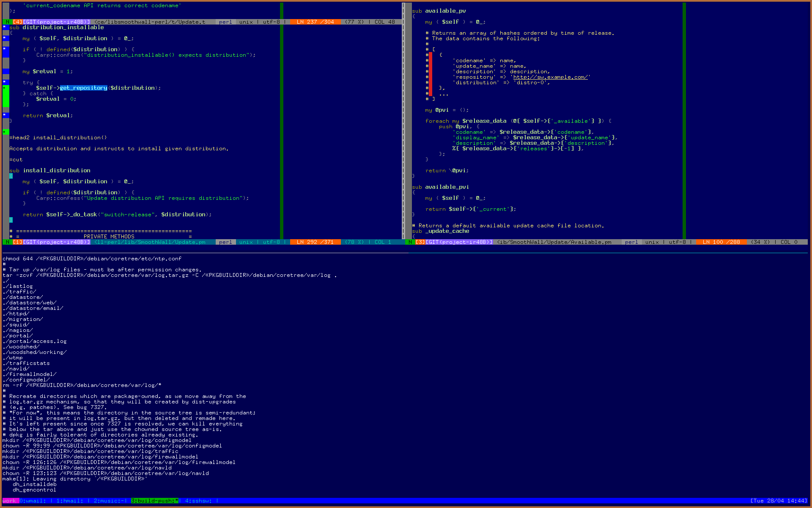The width and height of the screenshot is (812, 508).
Task: Click the GIT(project-ir48B) branch indicator for Available.pm
Action: coord(459,242)
